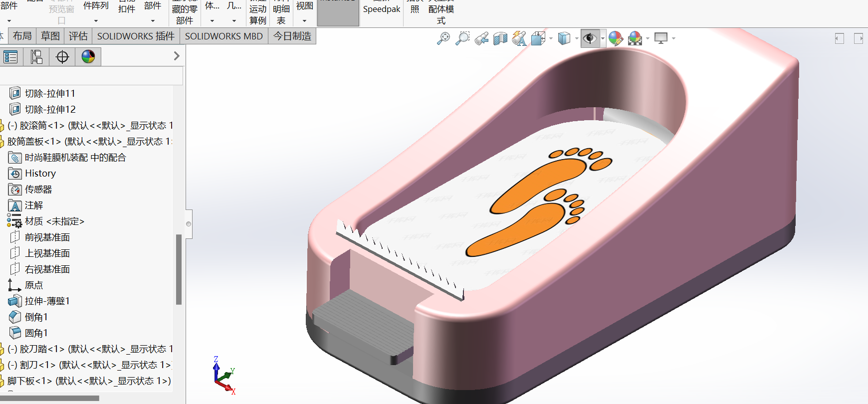Viewport: 868px width, 404px height.
Task: Open the View Orientation dropdown arrow
Action: click(x=551, y=38)
